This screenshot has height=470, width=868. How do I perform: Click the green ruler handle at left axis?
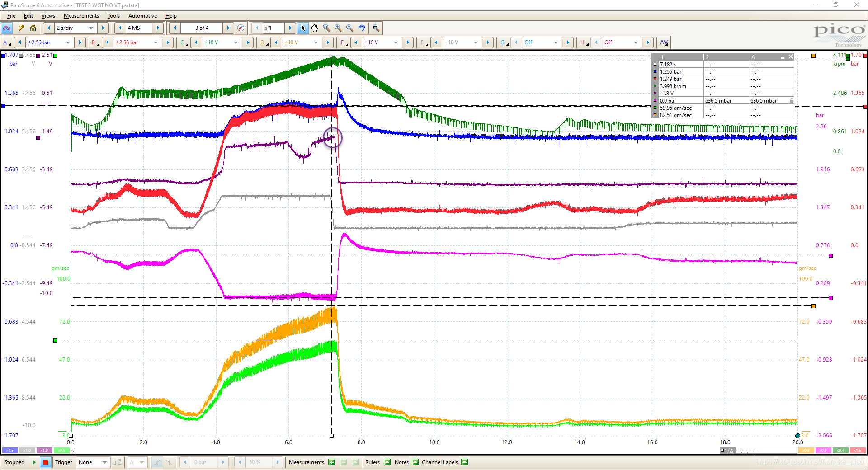pyautogui.click(x=55, y=340)
